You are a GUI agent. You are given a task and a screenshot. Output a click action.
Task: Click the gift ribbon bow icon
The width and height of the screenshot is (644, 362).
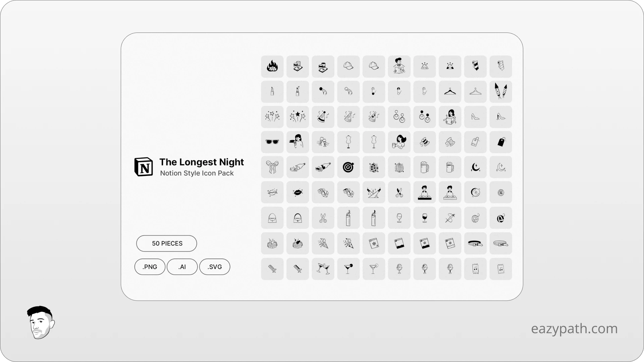pyautogui.click(x=272, y=167)
